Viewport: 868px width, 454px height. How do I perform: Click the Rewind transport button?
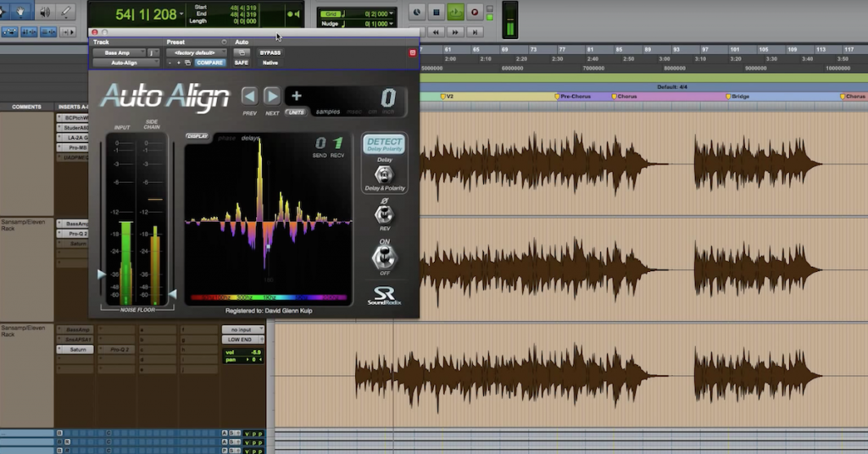tap(437, 32)
